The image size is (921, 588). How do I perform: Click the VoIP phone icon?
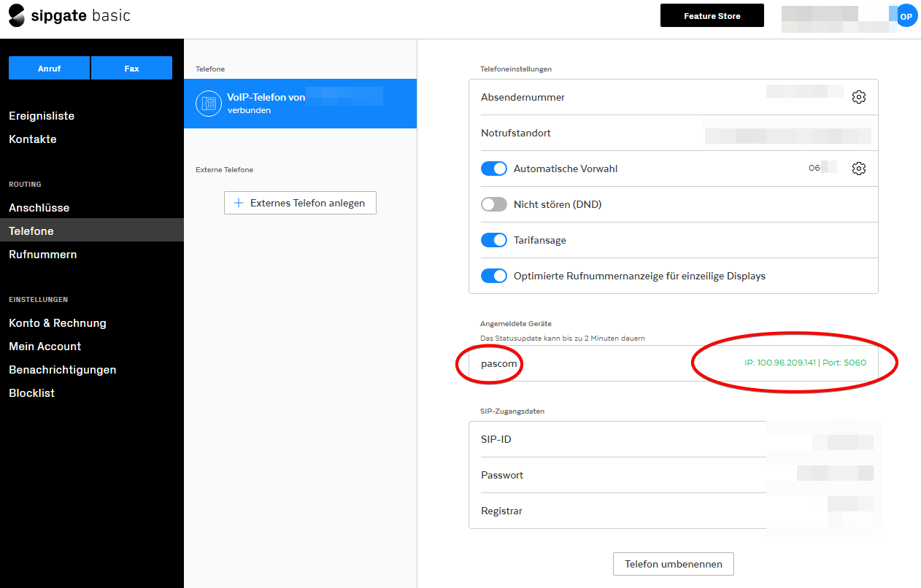coord(209,104)
